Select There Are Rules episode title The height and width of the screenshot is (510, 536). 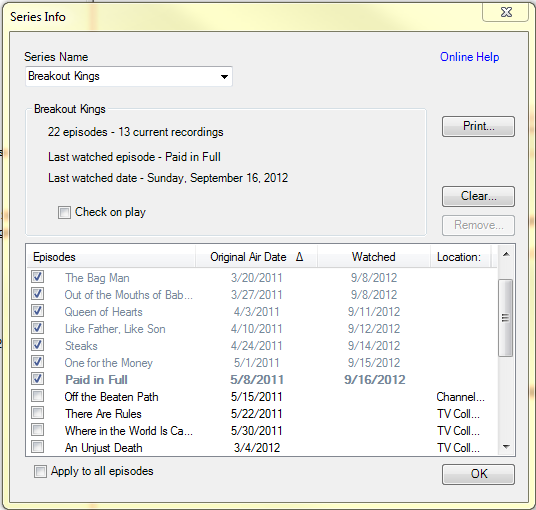(x=103, y=414)
